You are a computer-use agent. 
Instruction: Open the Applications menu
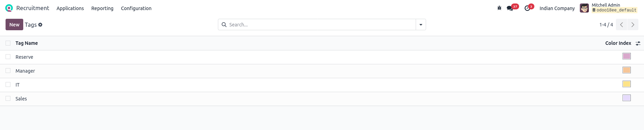70,8
